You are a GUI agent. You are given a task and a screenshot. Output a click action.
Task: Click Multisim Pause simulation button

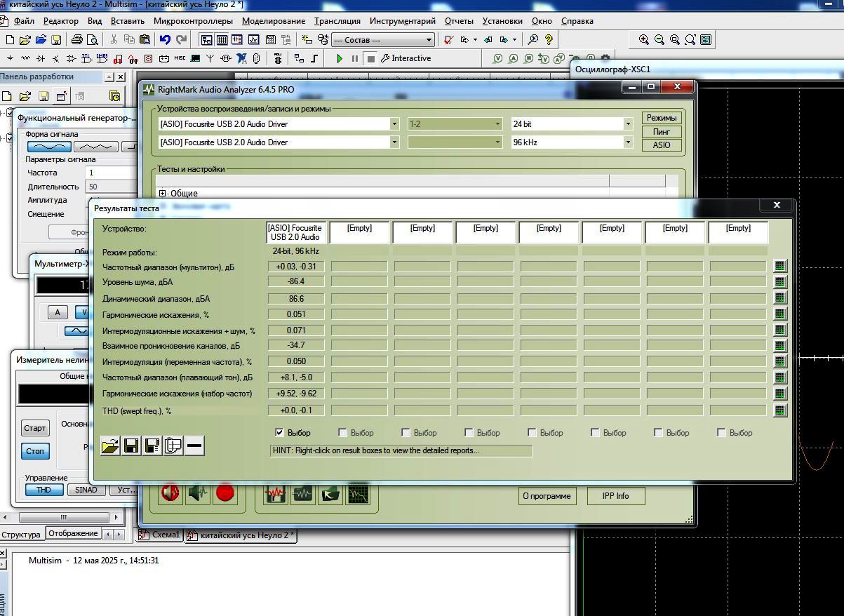(355, 58)
